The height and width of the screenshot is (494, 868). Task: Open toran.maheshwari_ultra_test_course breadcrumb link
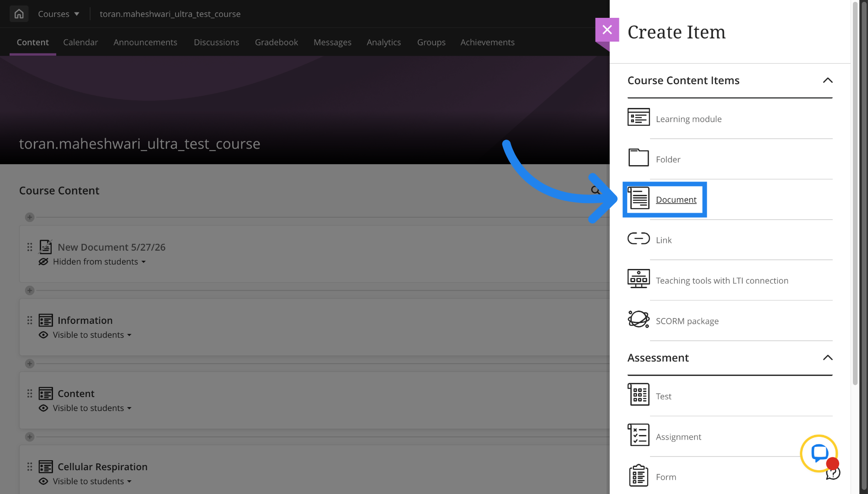coord(170,14)
